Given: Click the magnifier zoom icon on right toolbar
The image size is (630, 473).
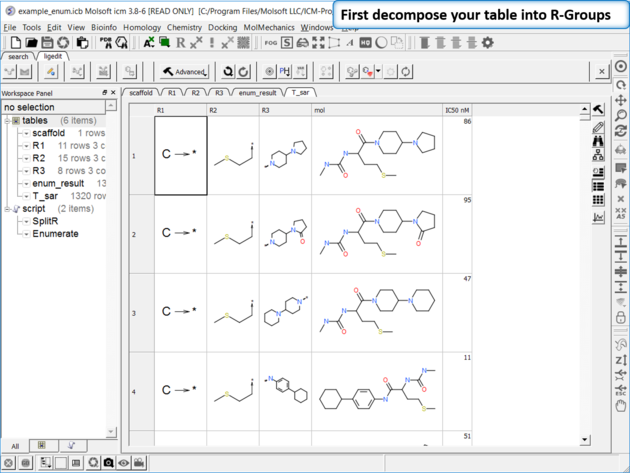Looking at the screenshot, I should [621, 117].
